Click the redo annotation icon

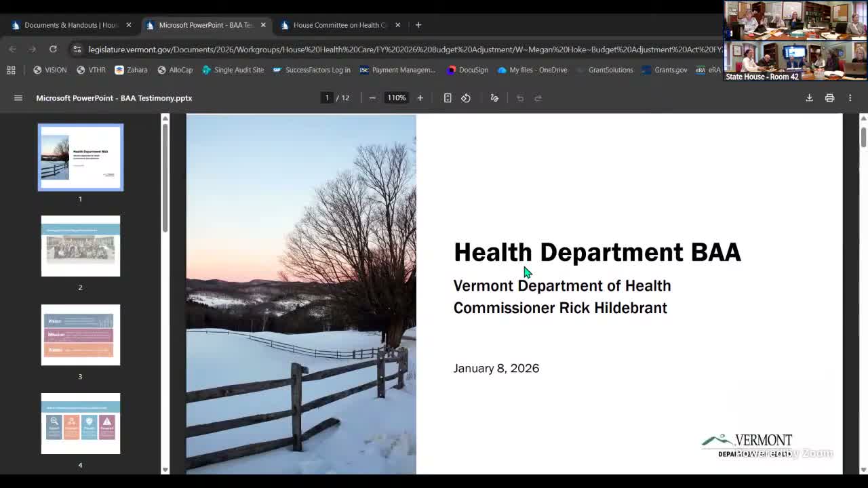click(538, 98)
